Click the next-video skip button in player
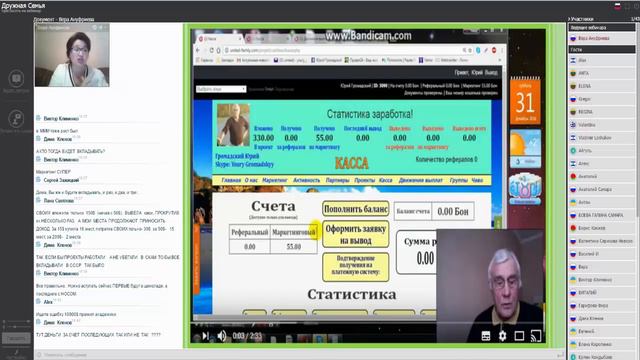The image size is (640, 360). click(205, 336)
